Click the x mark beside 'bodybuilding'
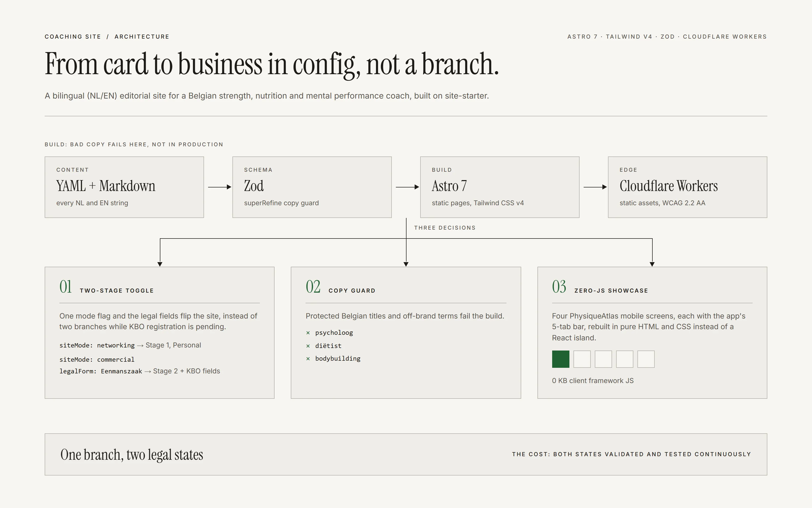Viewport: 812px width, 508px height. click(x=308, y=359)
